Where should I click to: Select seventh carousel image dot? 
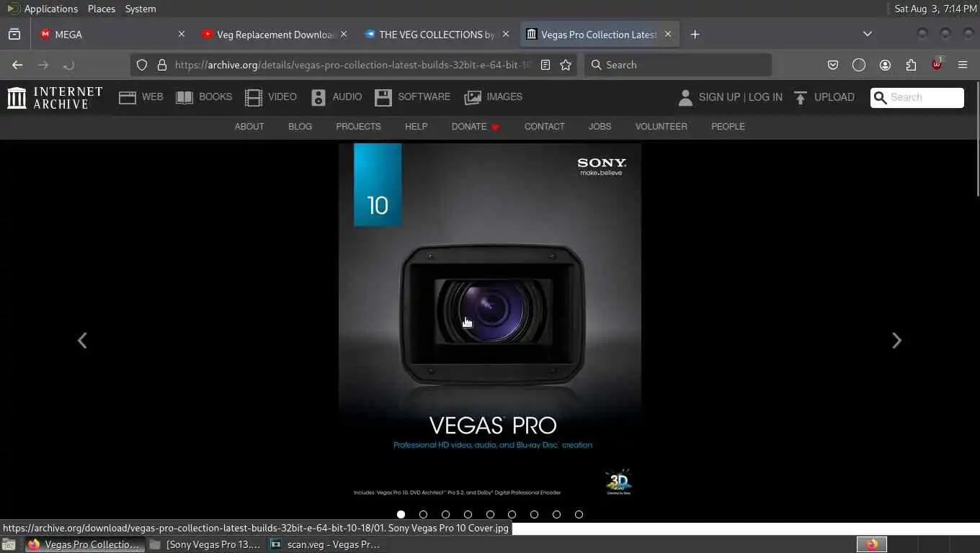(x=535, y=514)
